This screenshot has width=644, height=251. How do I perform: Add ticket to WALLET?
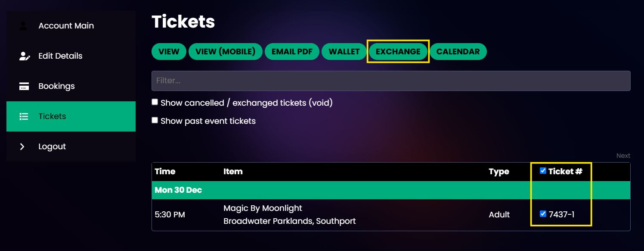pos(344,52)
